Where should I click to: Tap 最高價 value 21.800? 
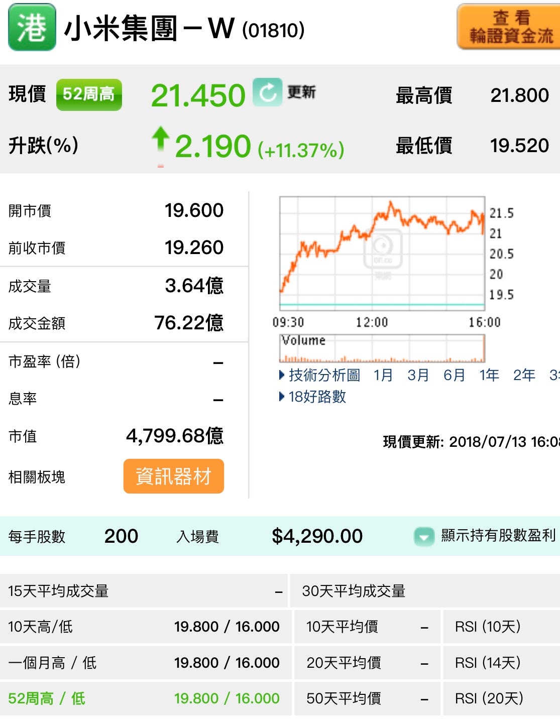pos(519,95)
